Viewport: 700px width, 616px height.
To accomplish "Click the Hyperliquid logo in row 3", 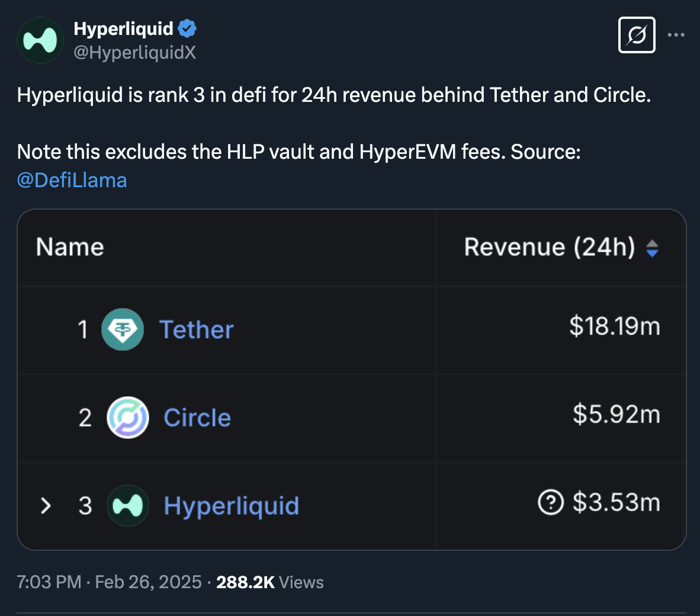I will point(127,506).
